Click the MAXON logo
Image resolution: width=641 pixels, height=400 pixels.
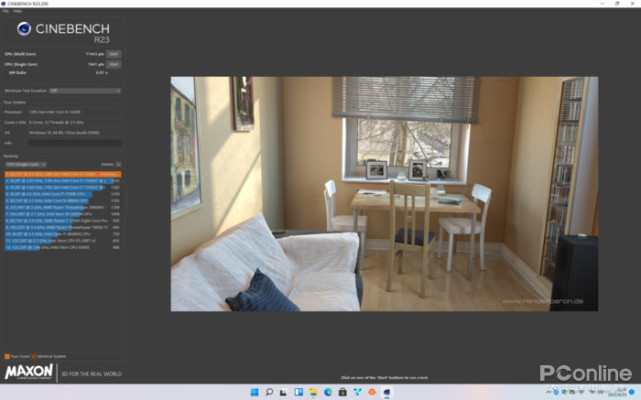click(29, 372)
